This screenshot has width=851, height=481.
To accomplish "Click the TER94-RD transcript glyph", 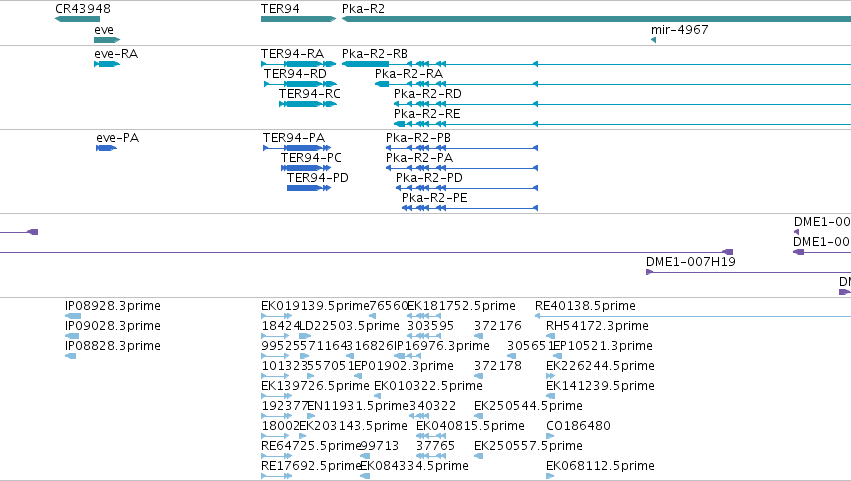I will tap(300, 84).
